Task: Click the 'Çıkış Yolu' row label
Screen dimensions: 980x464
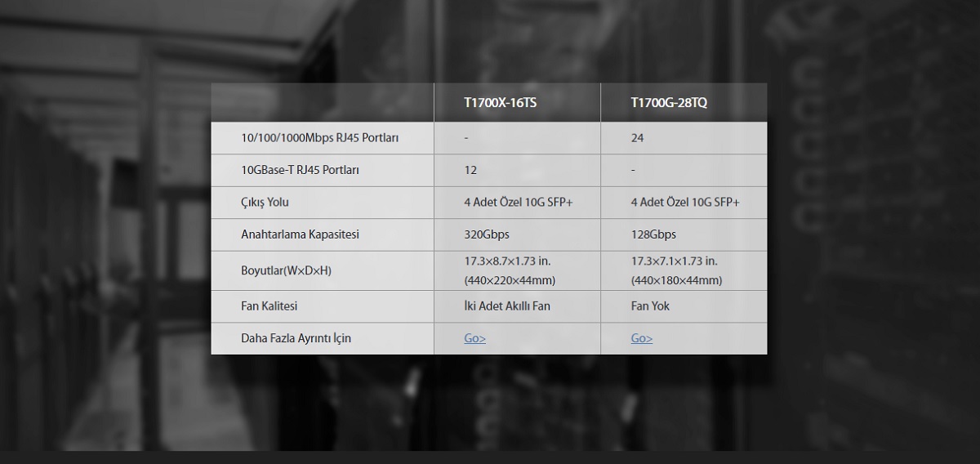Action: [265, 202]
